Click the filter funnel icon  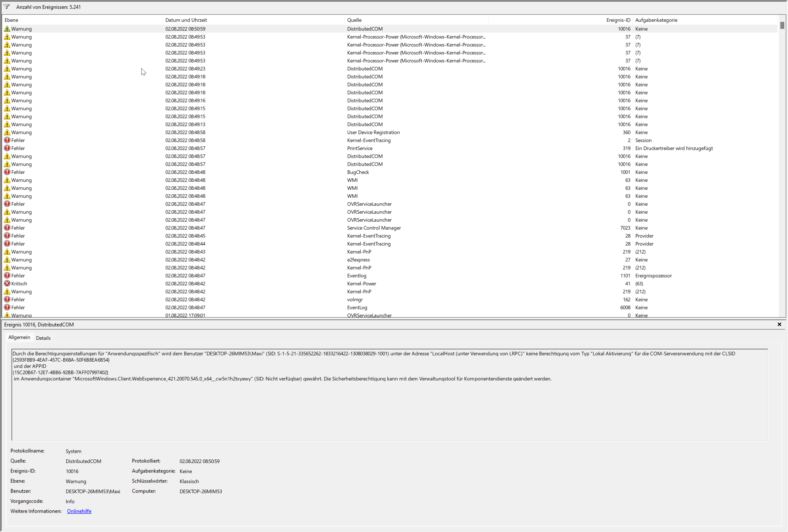point(7,6)
